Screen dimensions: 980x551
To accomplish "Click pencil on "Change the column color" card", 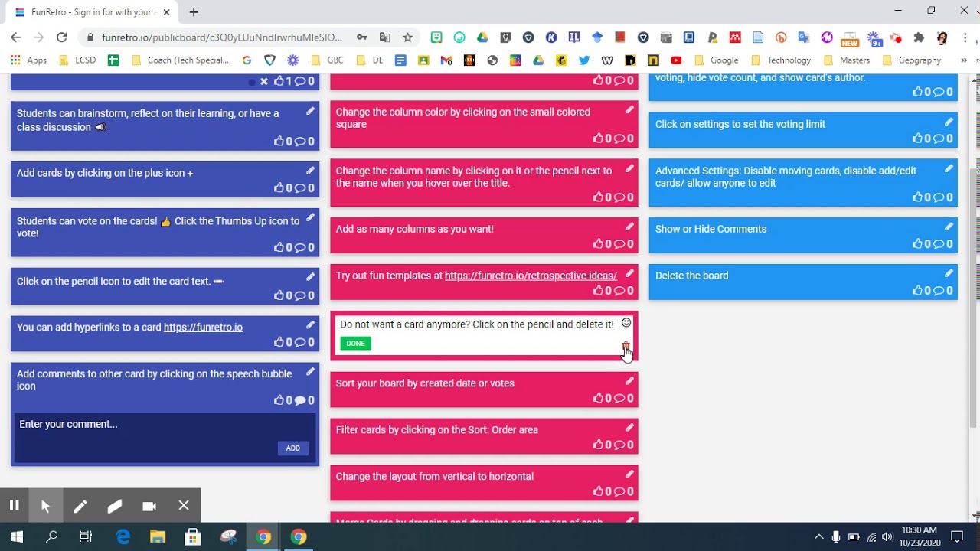I will [x=629, y=109].
